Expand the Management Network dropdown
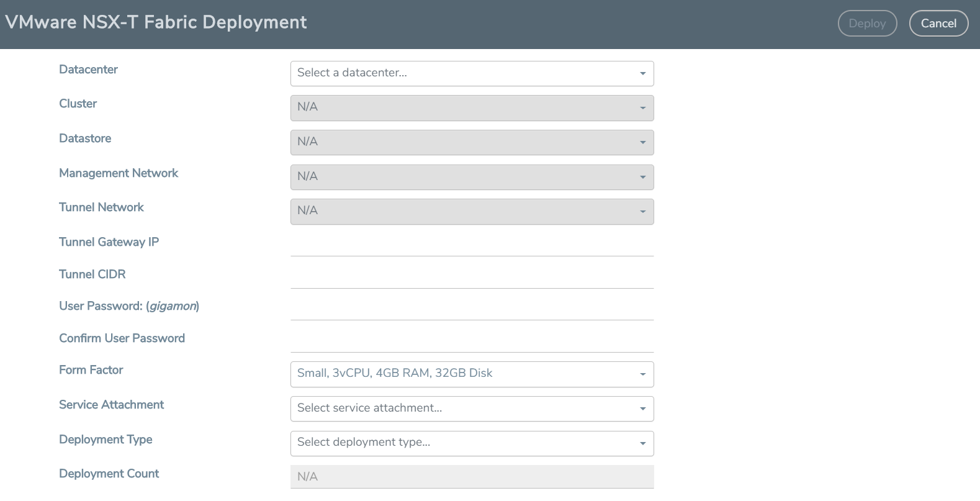The width and height of the screenshot is (980, 501). (x=472, y=177)
